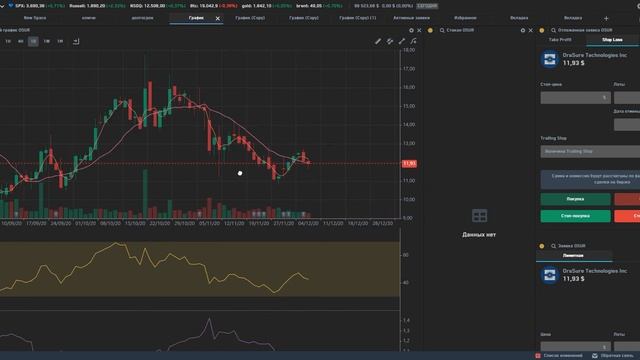
Task: Open chart widget settings gear
Action: click(411, 30)
